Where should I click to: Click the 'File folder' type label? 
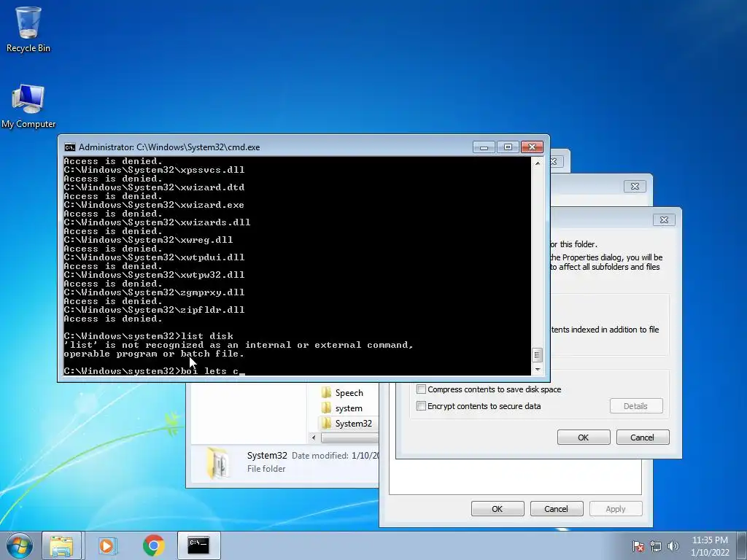[266, 469]
